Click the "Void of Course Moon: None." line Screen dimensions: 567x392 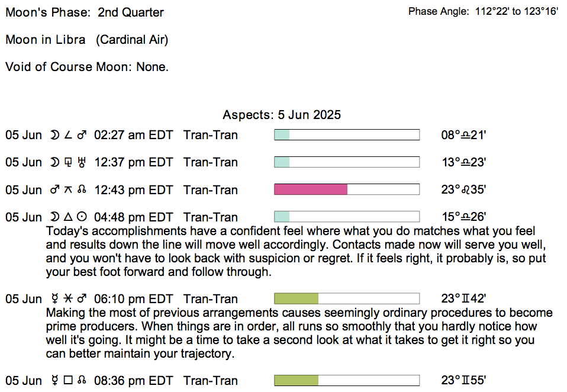[x=87, y=67]
